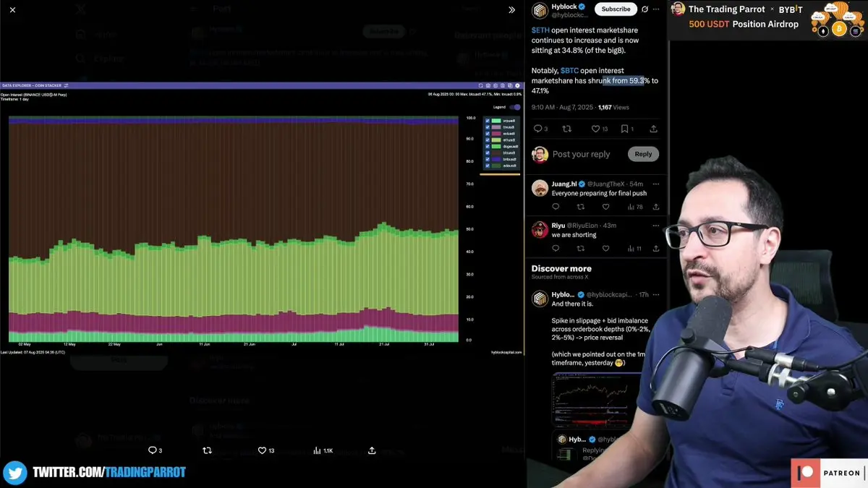This screenshot has height=488, width=868.
Task: View the 1,167 Views count
Action: pos(613,107)
